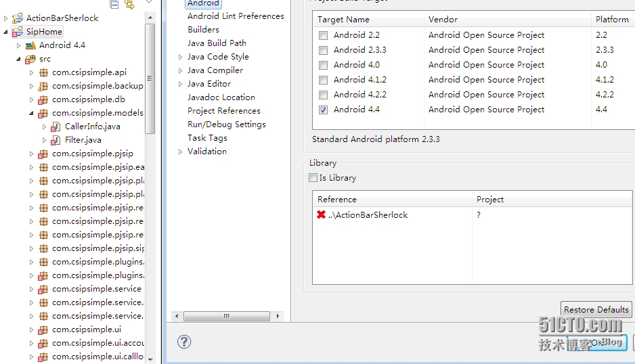Click the com.csipsimple.ui.accou package icon
Viewport: 635px width, 364px height.
43,343
